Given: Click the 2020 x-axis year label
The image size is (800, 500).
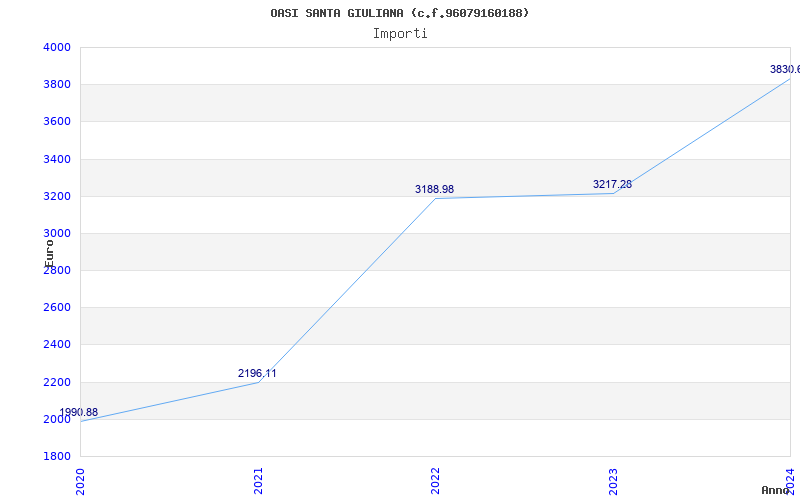Looking at the screenshot, I should [x=81, y=480].
